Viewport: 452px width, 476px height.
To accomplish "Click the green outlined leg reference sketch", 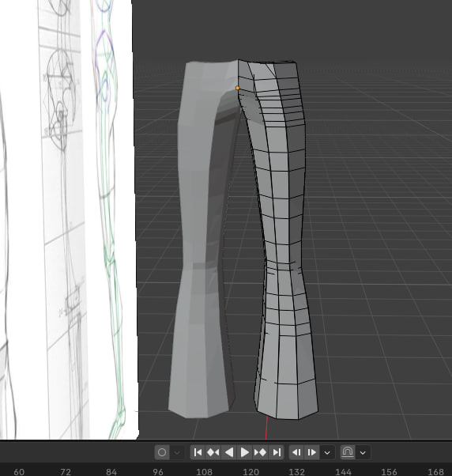I will 109,218.
